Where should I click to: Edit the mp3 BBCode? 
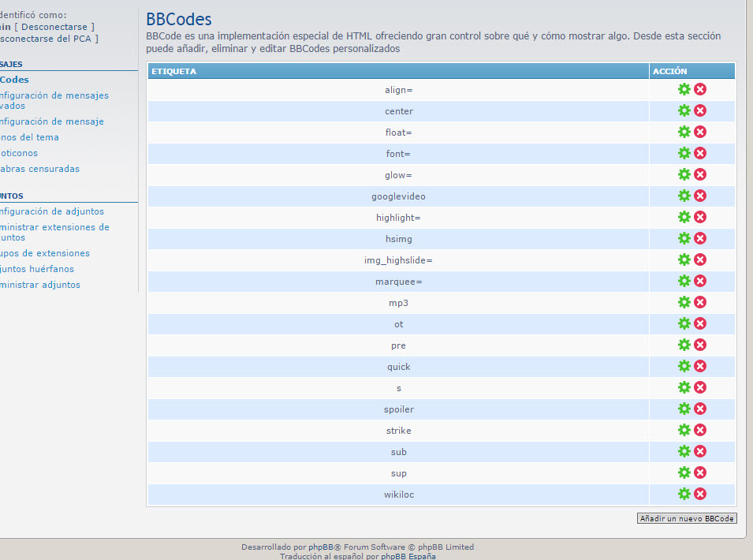[x=684, y=302]
